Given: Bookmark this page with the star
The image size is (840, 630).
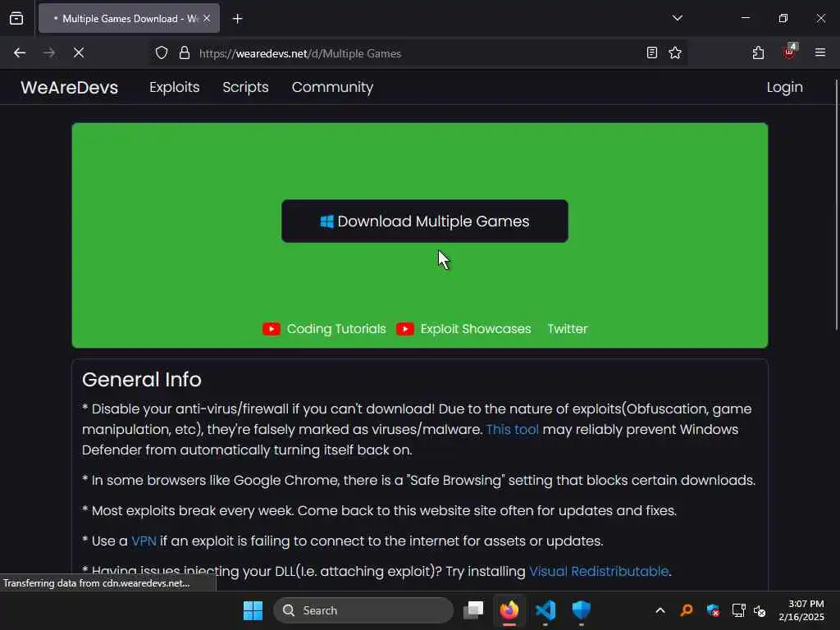Looking at the screenshot, I should coord(675,52).
